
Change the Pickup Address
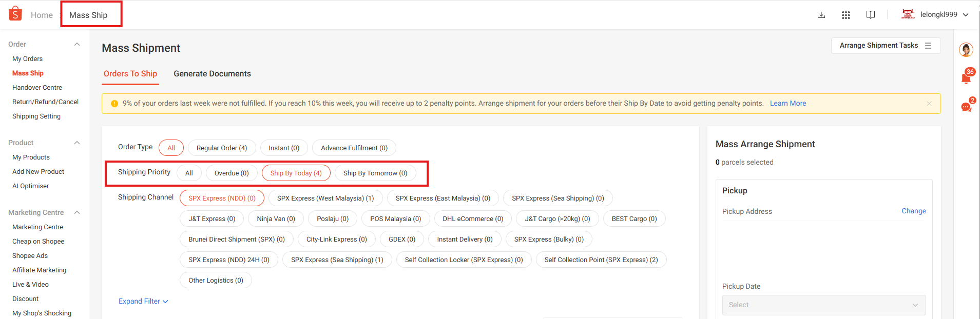[x=914, y=211]
